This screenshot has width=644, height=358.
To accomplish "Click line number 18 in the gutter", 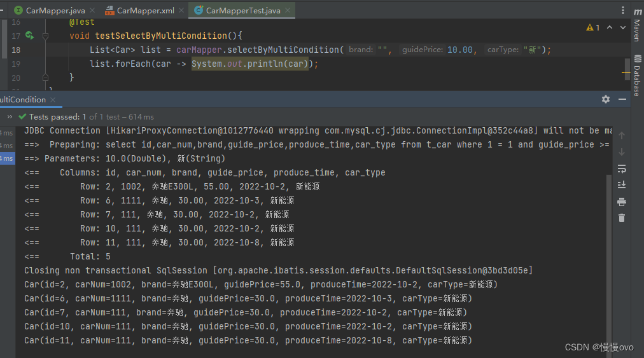I will [x=16, y=50].
